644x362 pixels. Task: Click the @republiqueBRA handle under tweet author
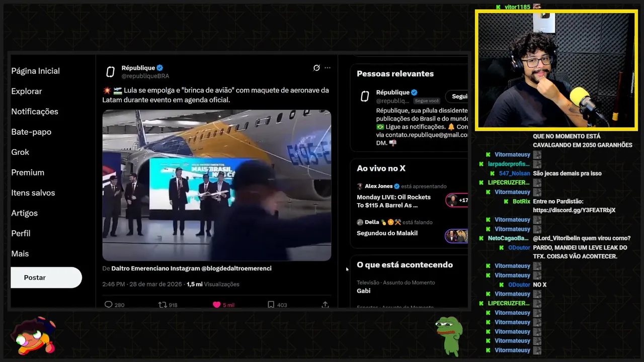click(145, 76)
